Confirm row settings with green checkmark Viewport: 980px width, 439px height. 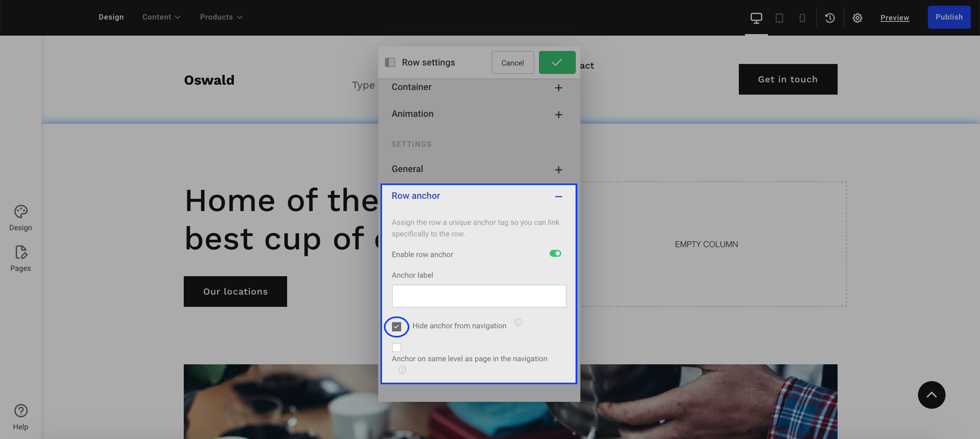click(x=557, y=62)
